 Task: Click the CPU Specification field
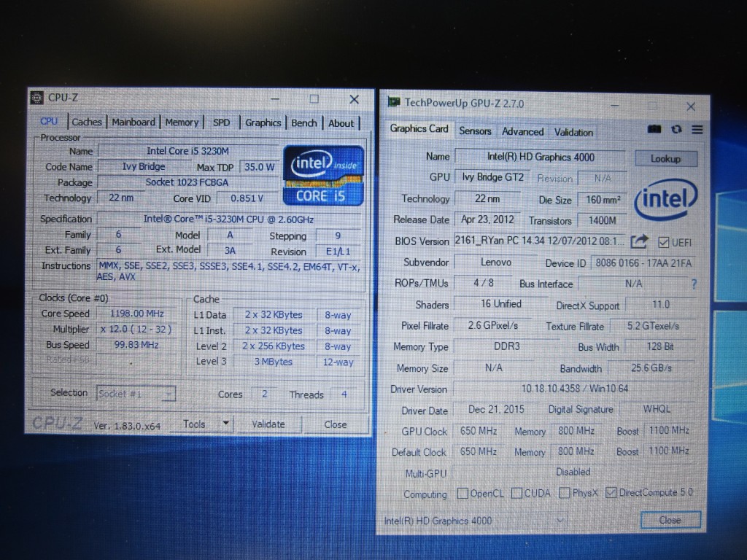(228, 219)
